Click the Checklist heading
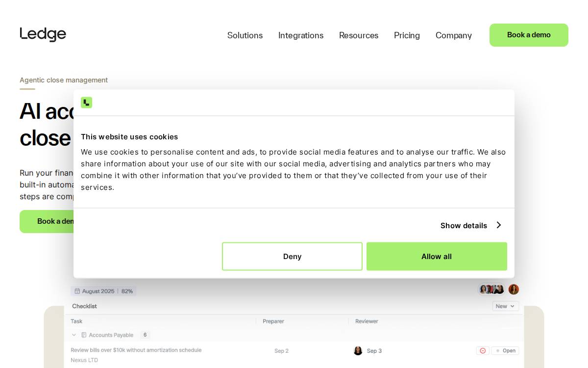The height and width of the screenshot is (368, 588). tap(84, 306)
